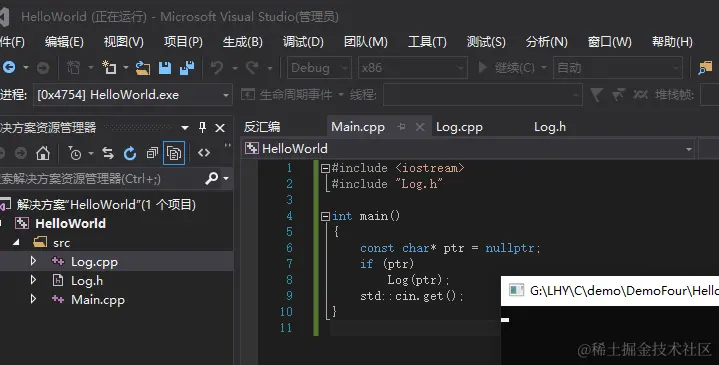Select Main.cpp in Solution Explorer tree

[x=98, y=300]
